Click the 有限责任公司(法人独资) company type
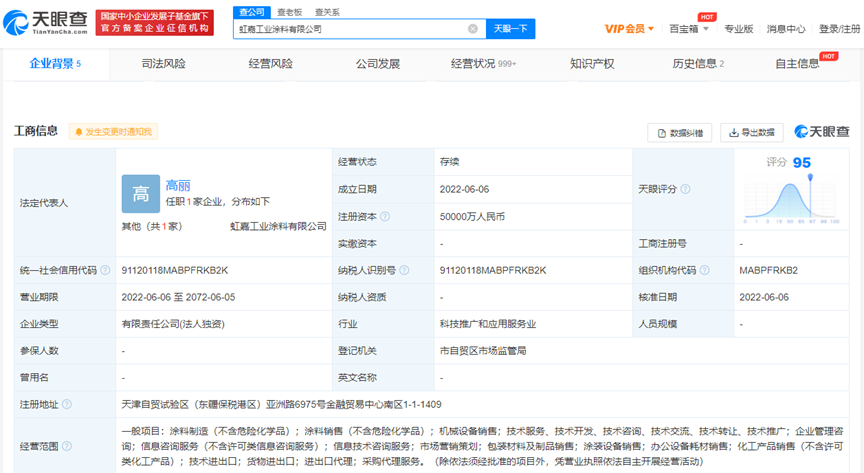Screen dimensions: 864x473 [x=173, y=324]
